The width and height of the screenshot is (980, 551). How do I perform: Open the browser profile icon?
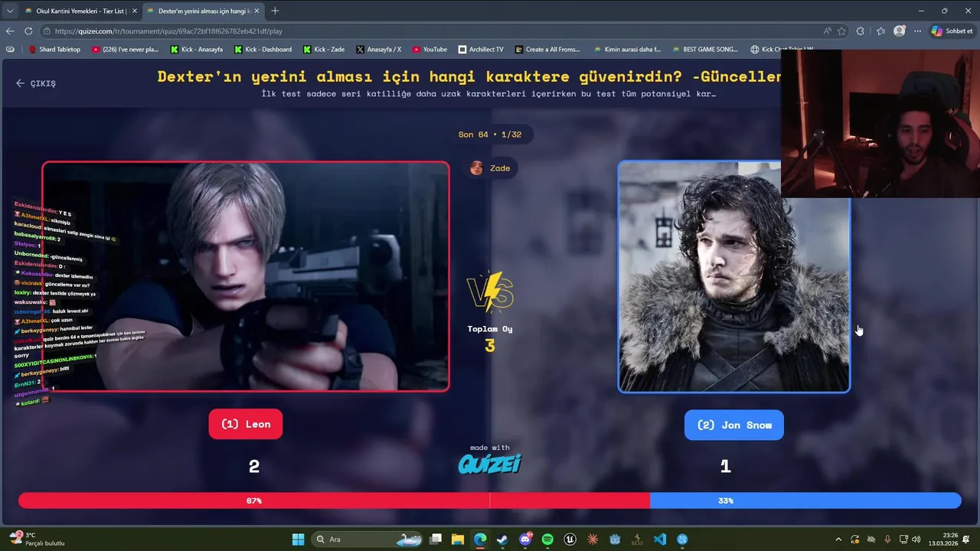(900, 31)
